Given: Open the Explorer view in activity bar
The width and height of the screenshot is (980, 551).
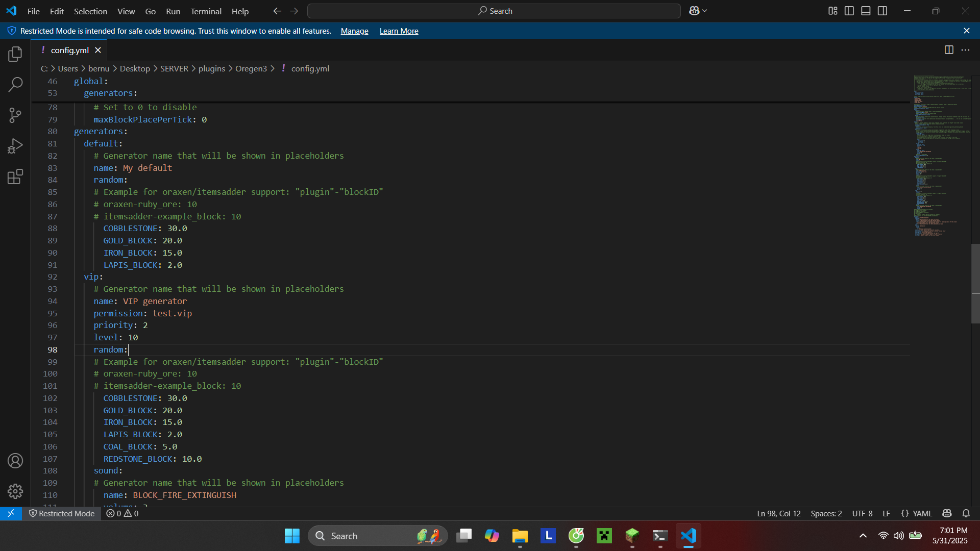Looking at the screenshot, I should coord(15,54).
